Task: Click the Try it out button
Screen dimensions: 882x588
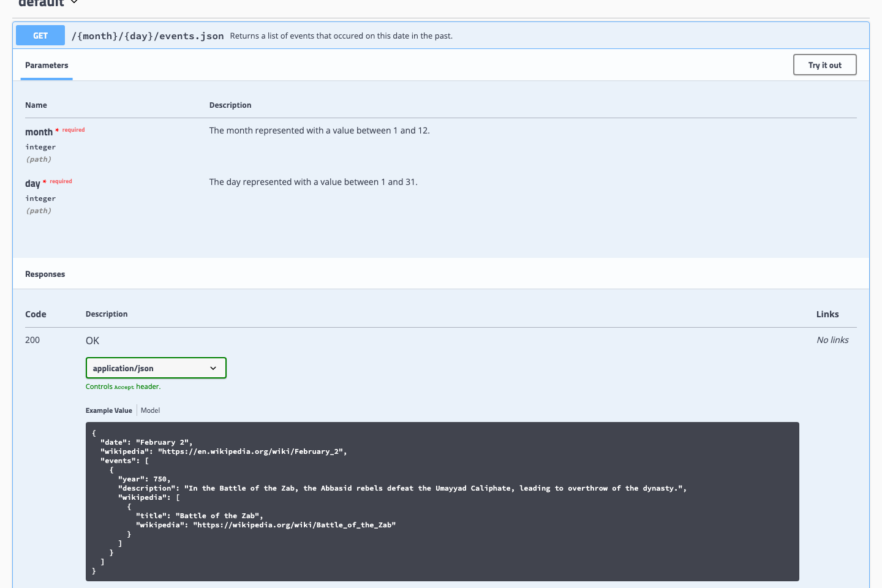Action: pos(824,64)
